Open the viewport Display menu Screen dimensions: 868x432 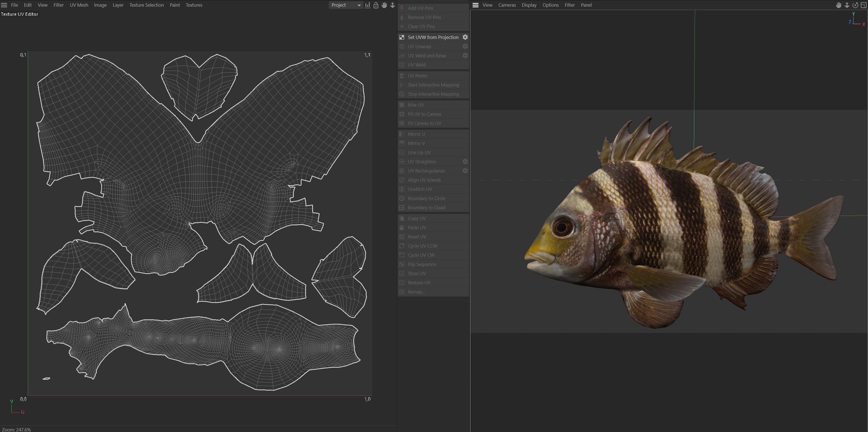click(529, 5)
